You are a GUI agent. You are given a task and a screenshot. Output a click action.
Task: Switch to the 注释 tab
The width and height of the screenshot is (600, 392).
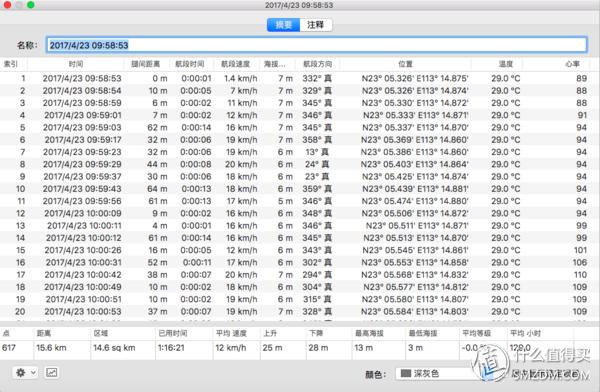[x=316, y=25]
